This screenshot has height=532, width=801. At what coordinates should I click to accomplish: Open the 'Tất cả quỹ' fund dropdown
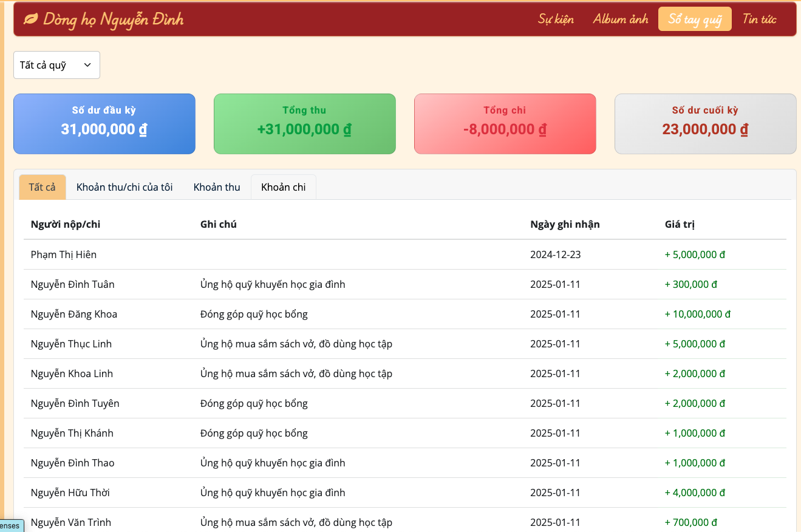[56, 65]
